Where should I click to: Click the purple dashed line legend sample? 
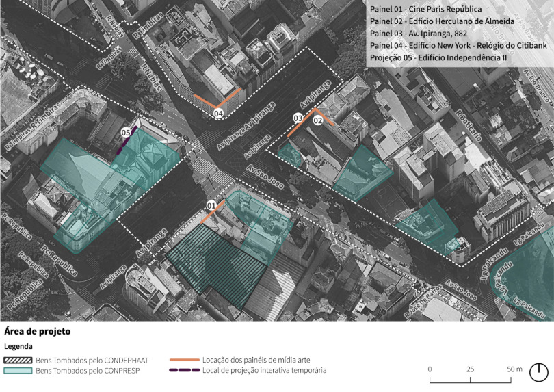point(183,371)
